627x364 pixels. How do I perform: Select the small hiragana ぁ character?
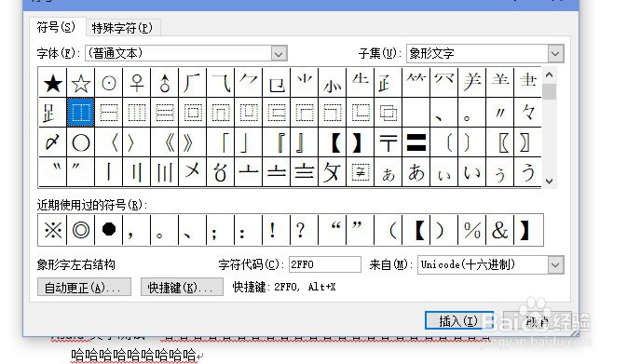pos(388,172)
